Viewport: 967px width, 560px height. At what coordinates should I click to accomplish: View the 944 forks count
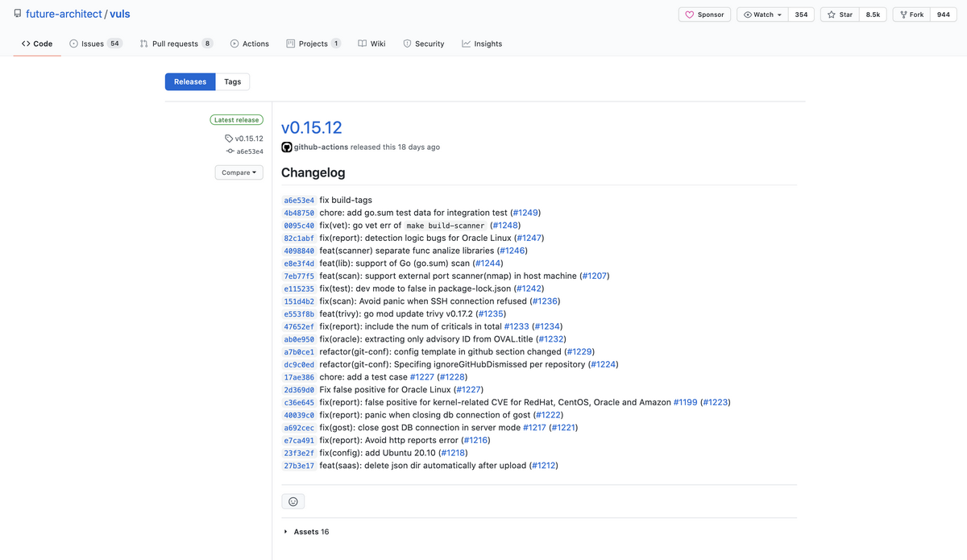944,15
